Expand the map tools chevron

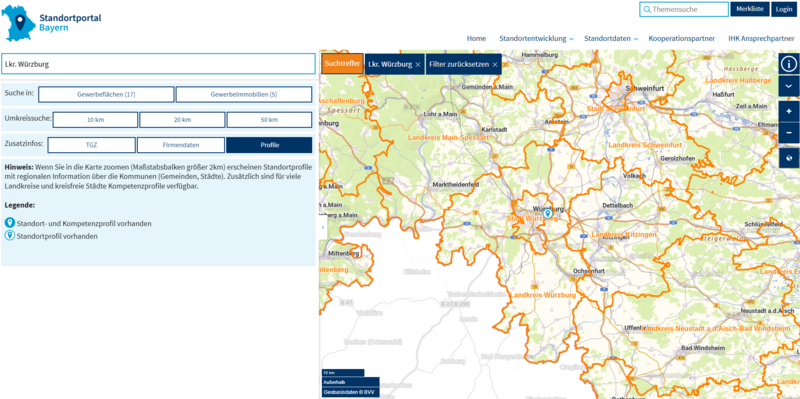[789, 86]
